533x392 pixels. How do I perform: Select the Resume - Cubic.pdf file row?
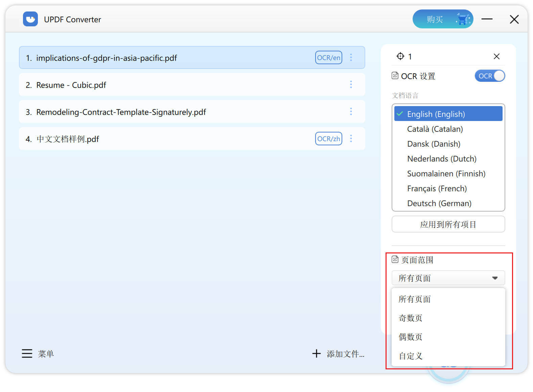pyautogui.click(x=169, y=85)
